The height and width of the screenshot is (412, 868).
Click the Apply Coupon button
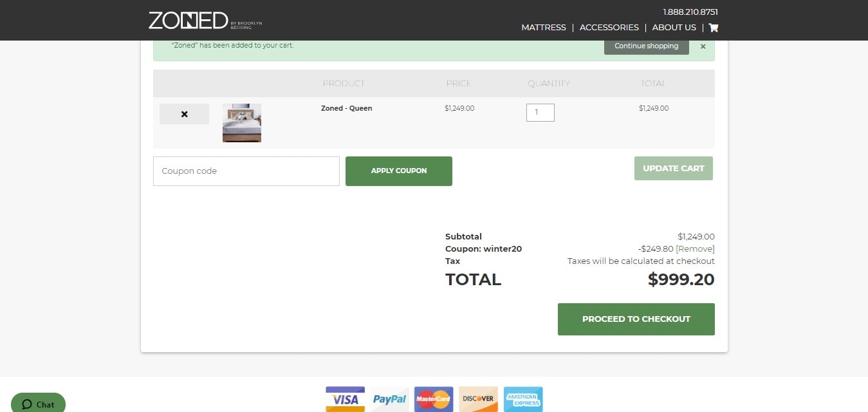(399, 171)
